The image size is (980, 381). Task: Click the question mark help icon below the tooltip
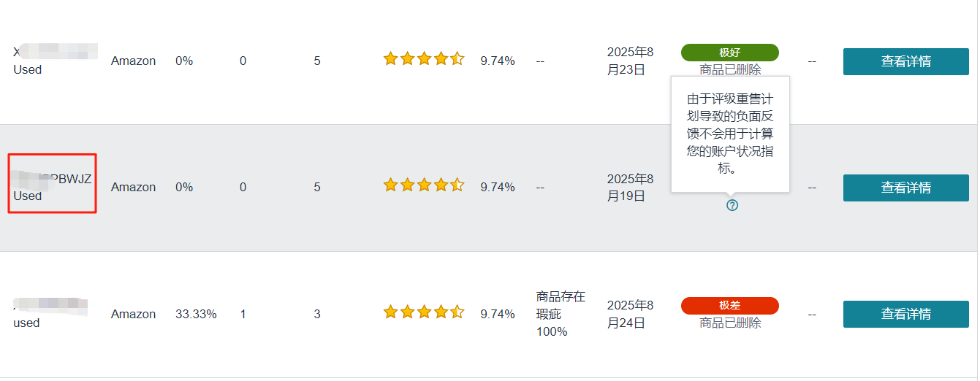click(x=732, y=205)
